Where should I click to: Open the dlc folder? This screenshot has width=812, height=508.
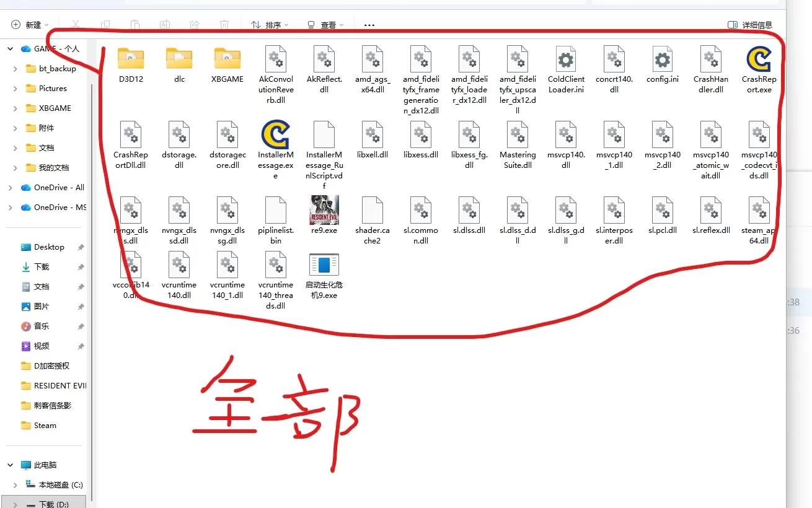179,59
